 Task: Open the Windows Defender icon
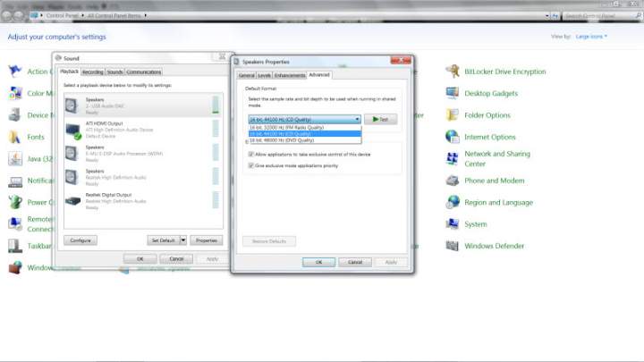(453, 246)
